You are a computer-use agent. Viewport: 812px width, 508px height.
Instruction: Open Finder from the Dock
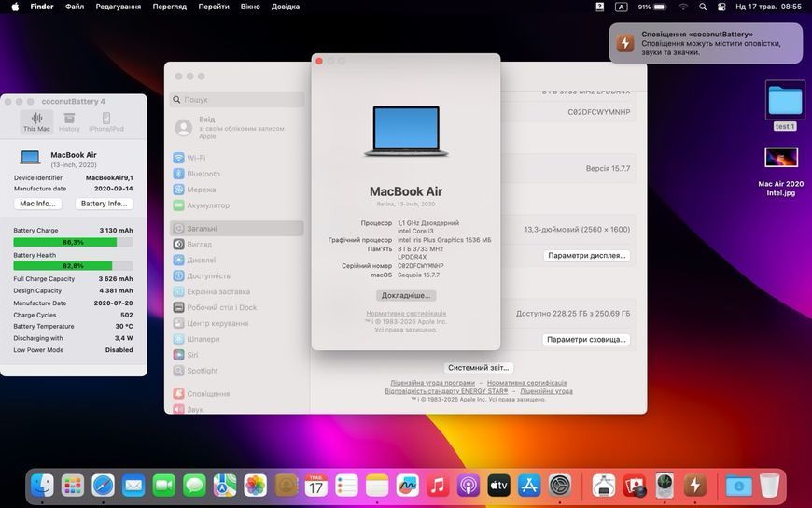coord(42,486)
